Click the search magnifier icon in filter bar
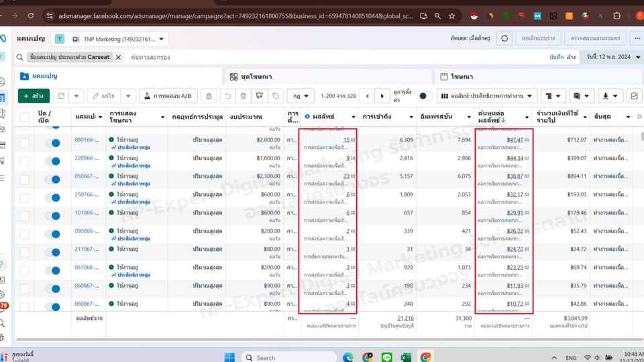 19,57
